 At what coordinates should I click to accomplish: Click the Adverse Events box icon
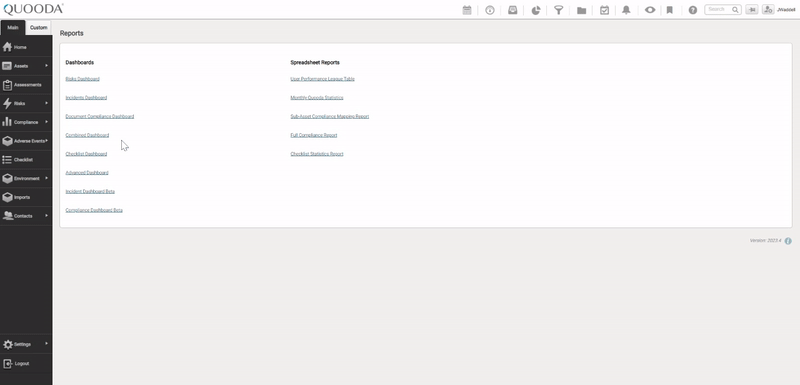[x=7, y=141]
